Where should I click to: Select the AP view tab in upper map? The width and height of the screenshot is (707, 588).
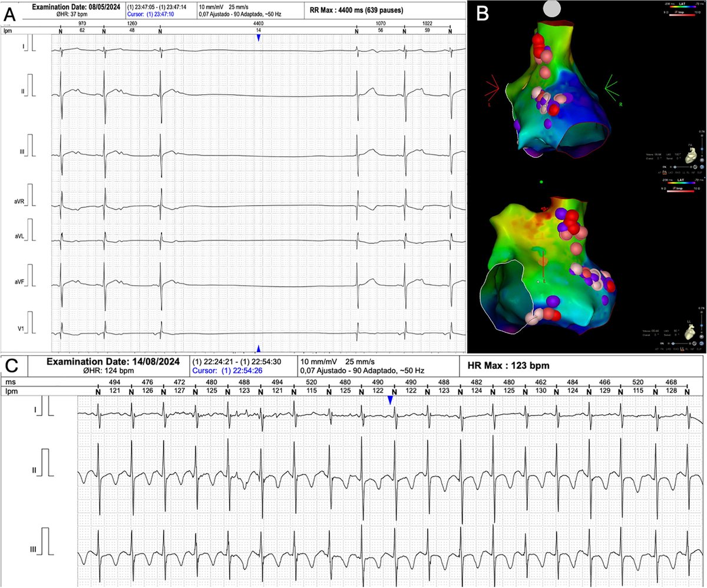[x=659, y=173]
